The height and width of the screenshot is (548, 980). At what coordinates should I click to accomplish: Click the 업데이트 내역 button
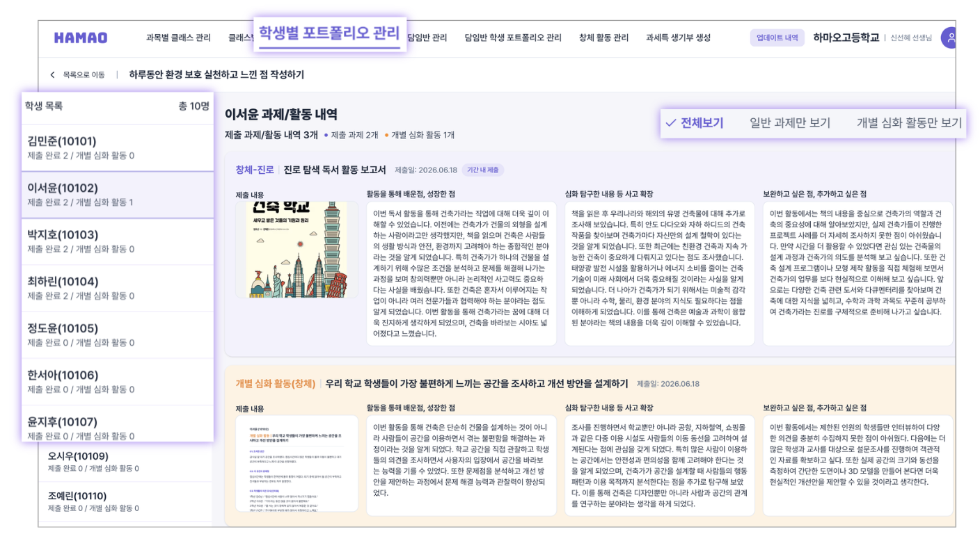tap(777, 38)
